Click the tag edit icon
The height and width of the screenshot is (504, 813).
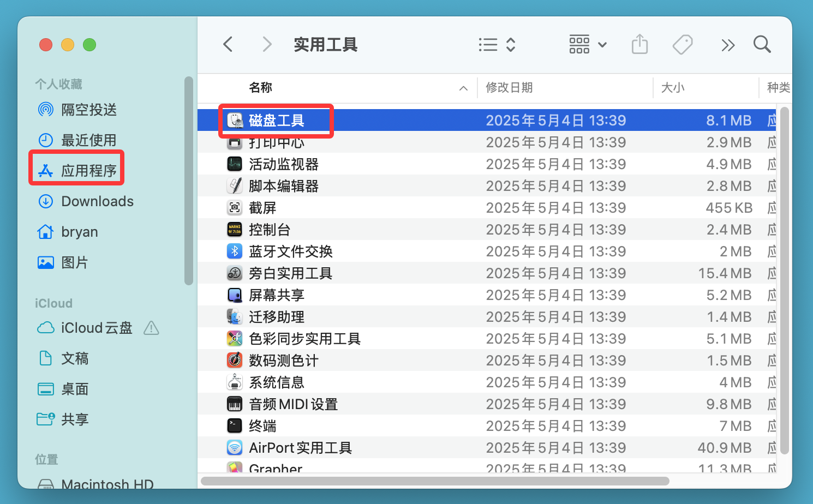click(682, 44)
